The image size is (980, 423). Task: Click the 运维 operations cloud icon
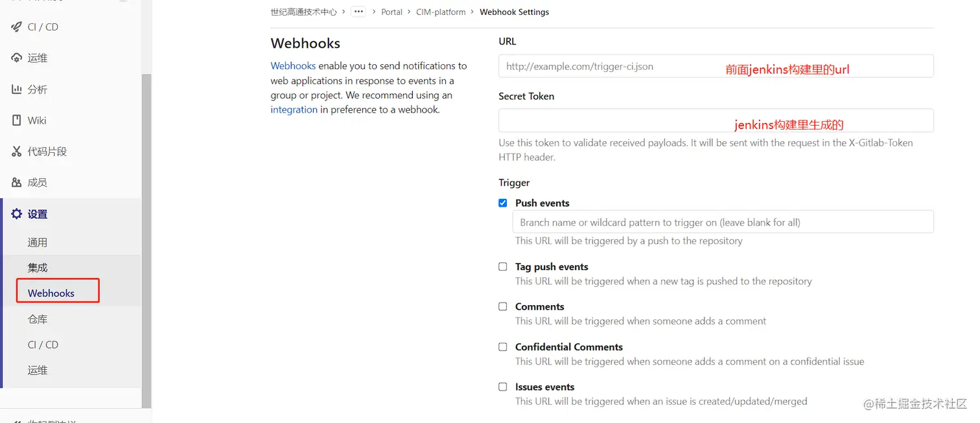click(17, 58)
